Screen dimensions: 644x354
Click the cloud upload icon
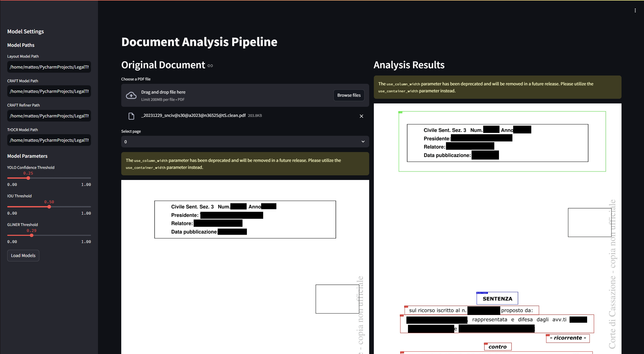coord(131,95)
